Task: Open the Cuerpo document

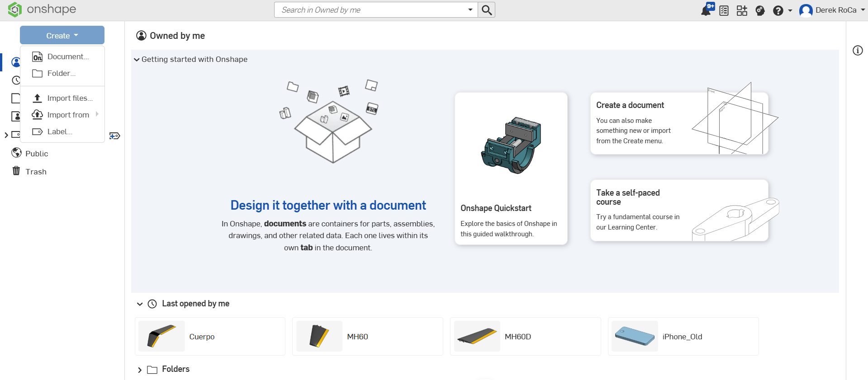Action: coord(210,337)
